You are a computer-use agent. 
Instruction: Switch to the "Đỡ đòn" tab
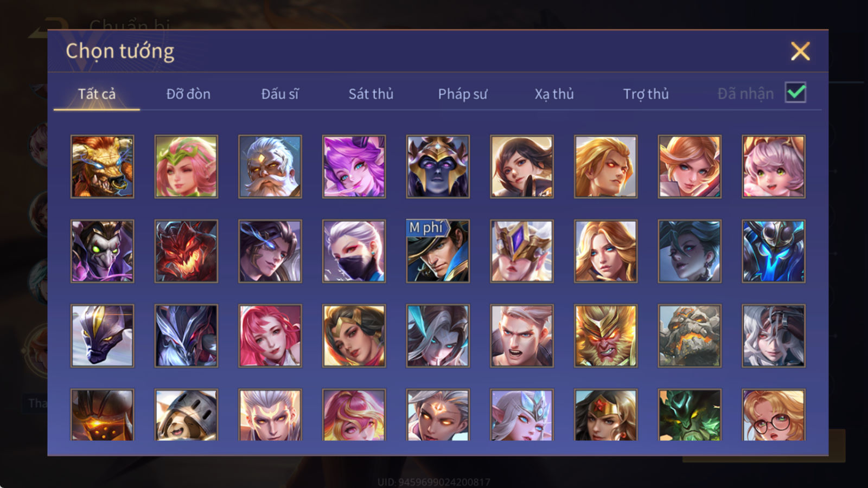click(188, 94)
